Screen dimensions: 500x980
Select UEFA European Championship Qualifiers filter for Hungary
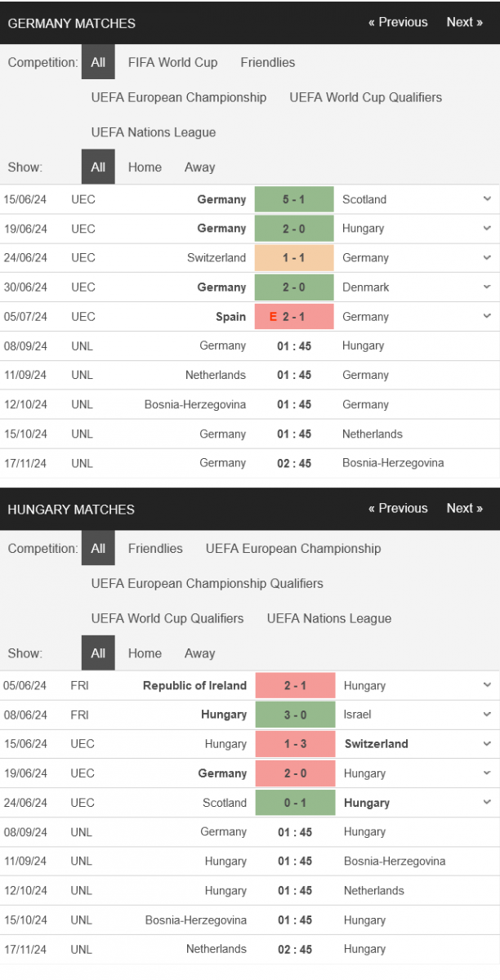(x=208, y=583)
